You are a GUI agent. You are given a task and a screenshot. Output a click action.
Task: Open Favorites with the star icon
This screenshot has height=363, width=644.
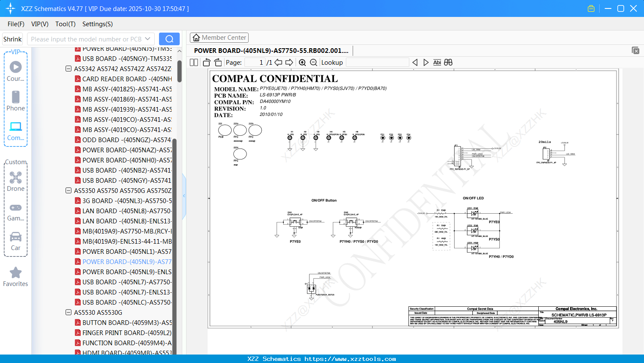16,277
